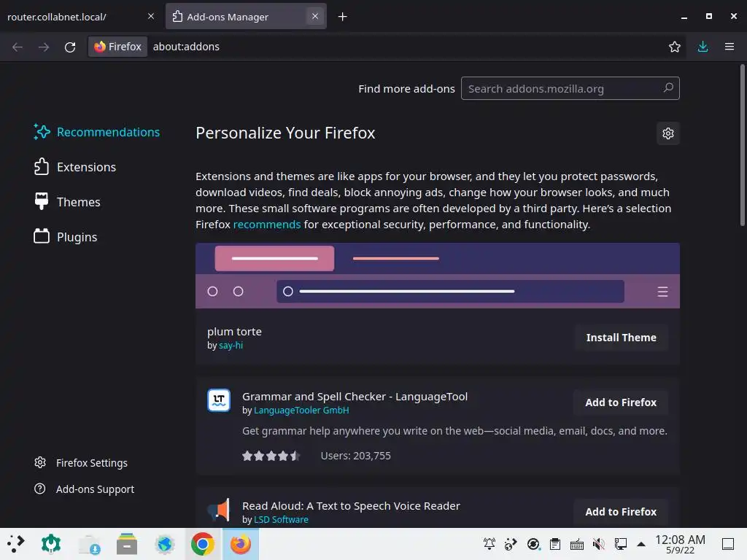The image size is (747, 560).
Task: Go forward one page
Action: (44, 47)
